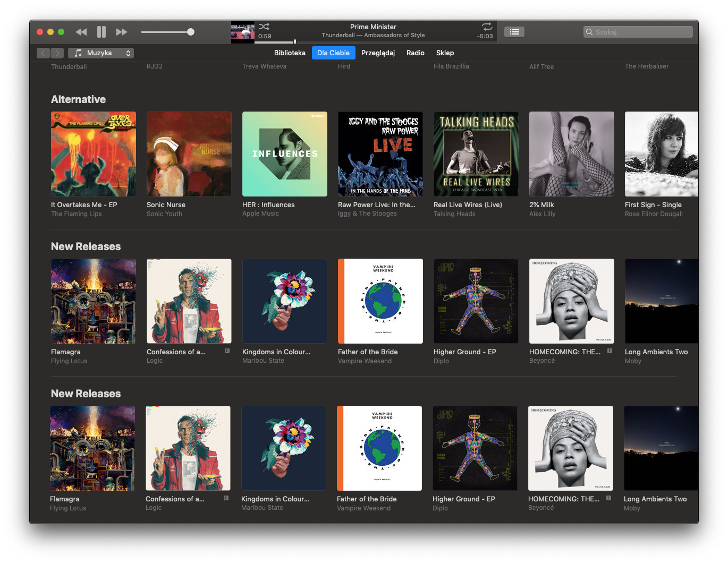Click the 'HER : Influences' title
Screen dimensions: 728x563
(x=268, y=204)
